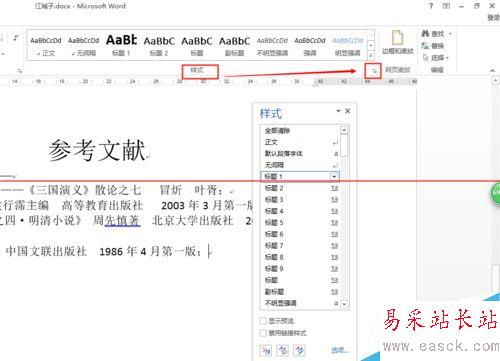Select 正文 in Styles pane list
This screenshot has height=361, width=500.
tap(300, 142)
